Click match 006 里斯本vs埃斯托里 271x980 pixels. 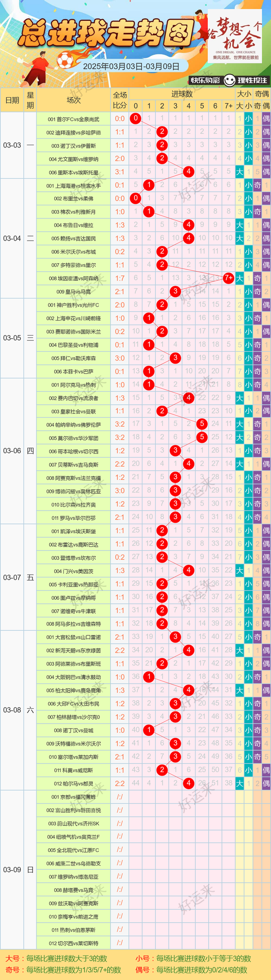click(x=74, y=172)
